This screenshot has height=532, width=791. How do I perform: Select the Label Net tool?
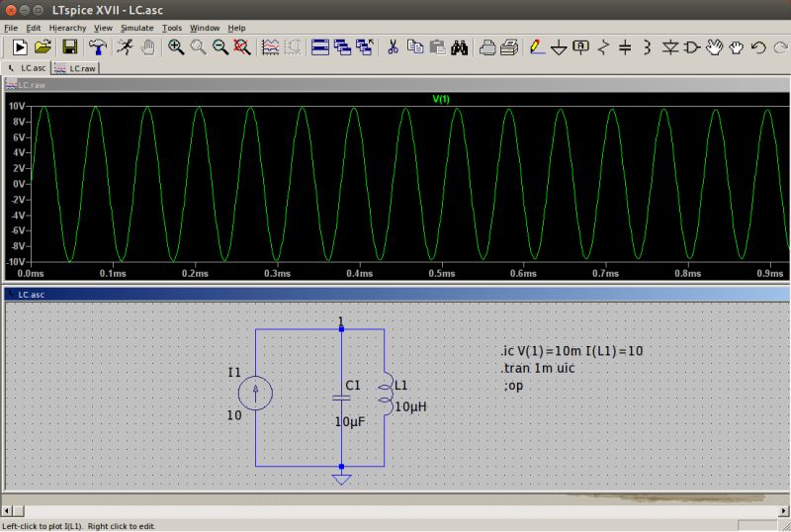click(x=580, y=47)
